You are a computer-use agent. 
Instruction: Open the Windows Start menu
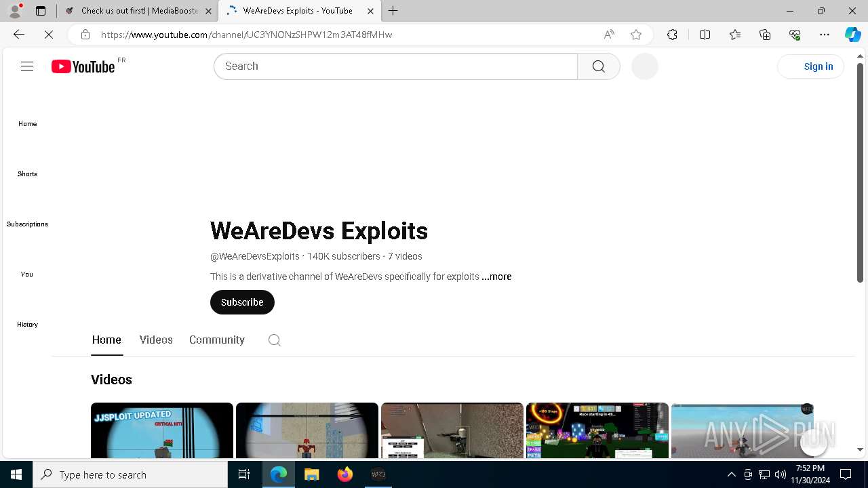click(x=16, y=474)
